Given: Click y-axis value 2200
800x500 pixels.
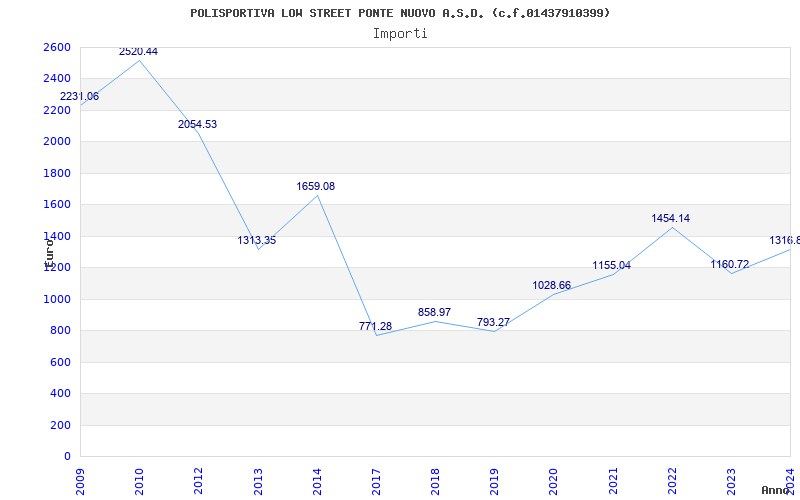Looking at the screenshot, I should point(57,110).
